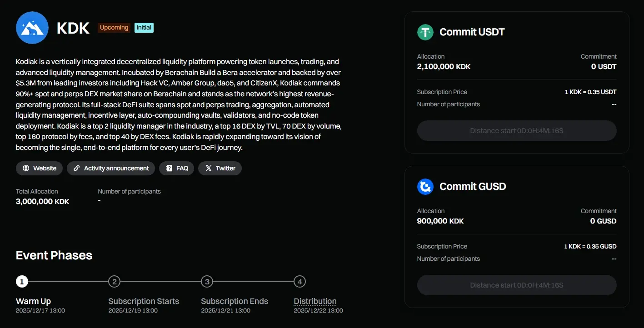Click the FAQ question mark icon

point(169,168)
